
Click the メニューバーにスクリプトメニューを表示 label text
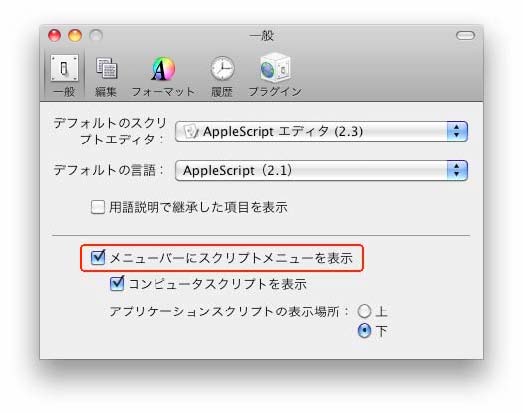coord(231,258)
